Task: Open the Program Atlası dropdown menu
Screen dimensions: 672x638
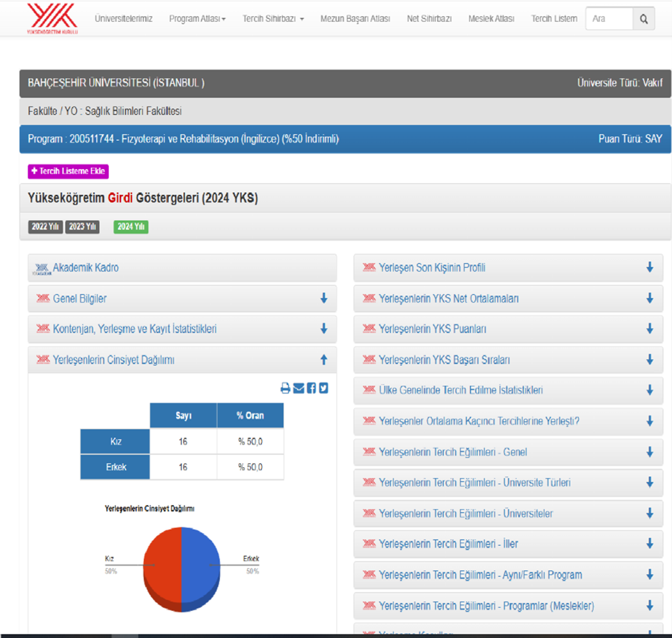Action: coord(197,19)
